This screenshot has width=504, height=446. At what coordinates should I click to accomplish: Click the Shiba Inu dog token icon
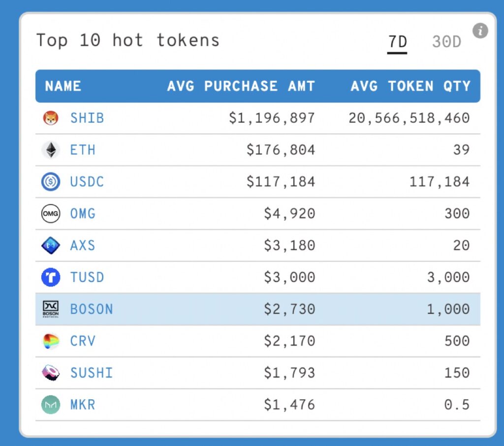(51, 118)
